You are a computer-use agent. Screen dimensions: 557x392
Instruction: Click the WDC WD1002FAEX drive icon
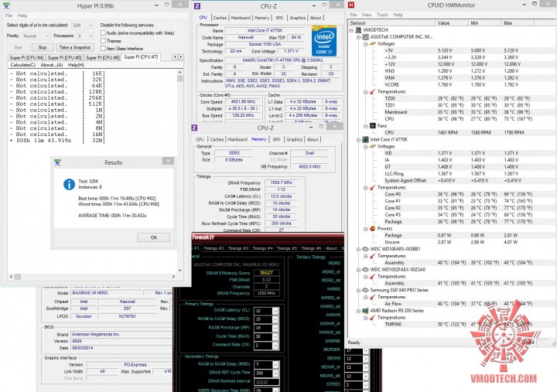point(365,270)
